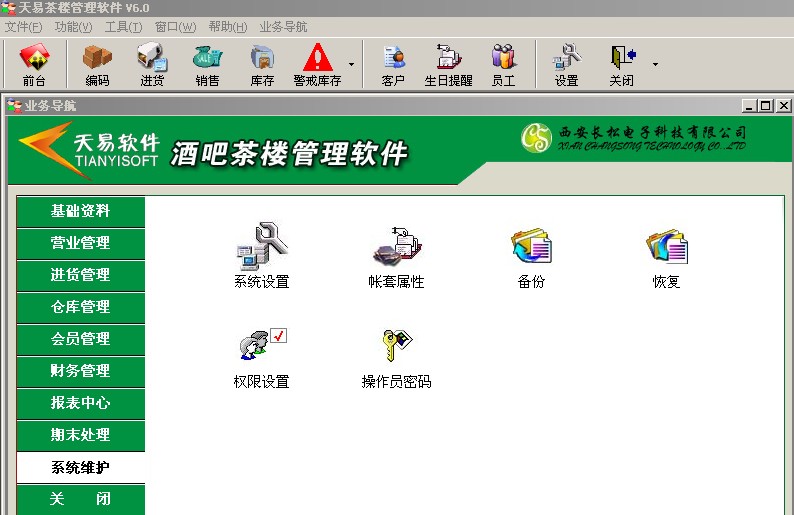Expand the dropdown arrow beside 关闭 toolbar button
This screenshot has height=515, width=794.
point(655,65)
